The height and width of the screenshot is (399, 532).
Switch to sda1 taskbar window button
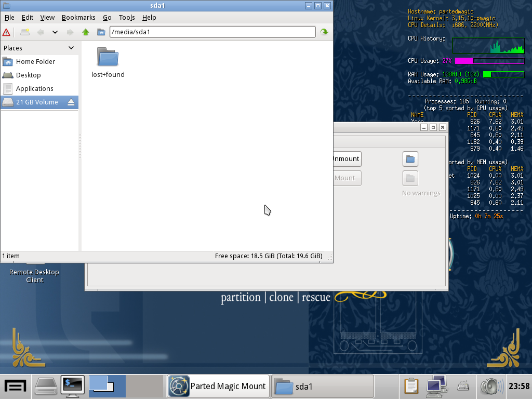click(322, 387)
